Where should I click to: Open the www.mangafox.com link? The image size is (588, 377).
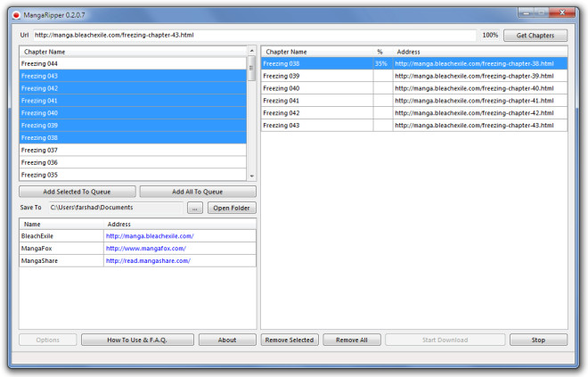coord(146,249)
